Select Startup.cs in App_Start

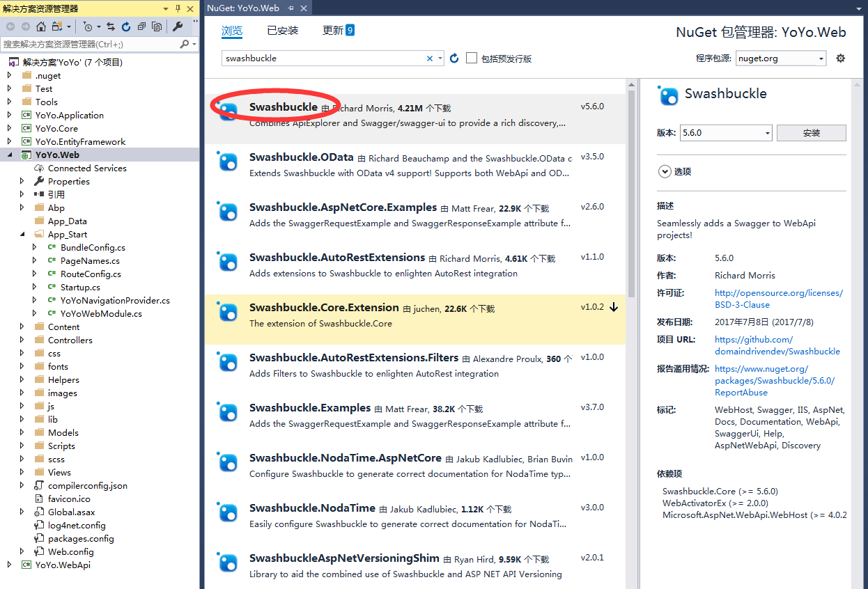(80, 287)
